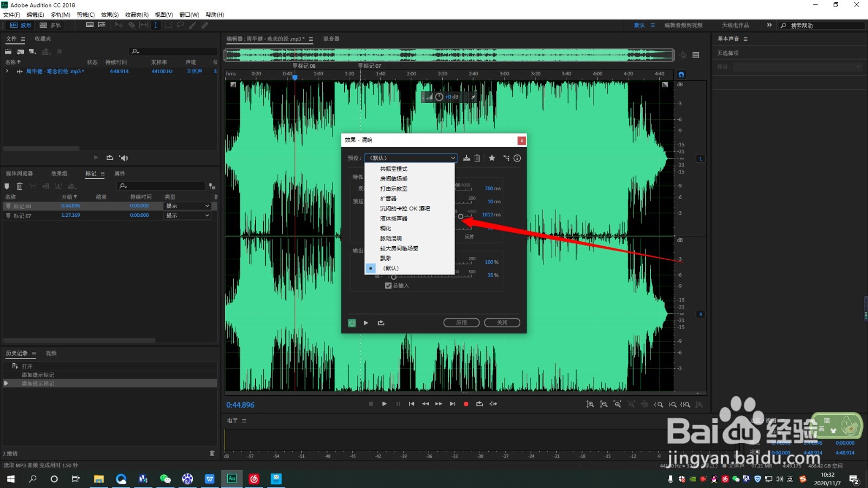
Task: Open file folder icon in Files panel
Action: pos(8,52)
